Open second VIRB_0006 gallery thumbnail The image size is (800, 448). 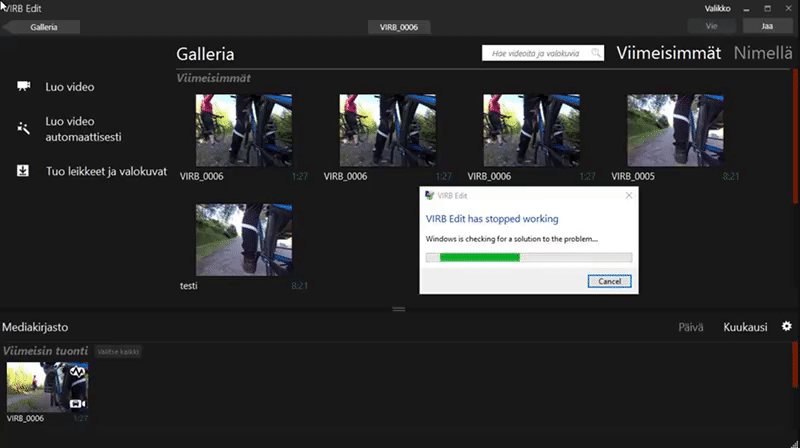tap(388, 130)
